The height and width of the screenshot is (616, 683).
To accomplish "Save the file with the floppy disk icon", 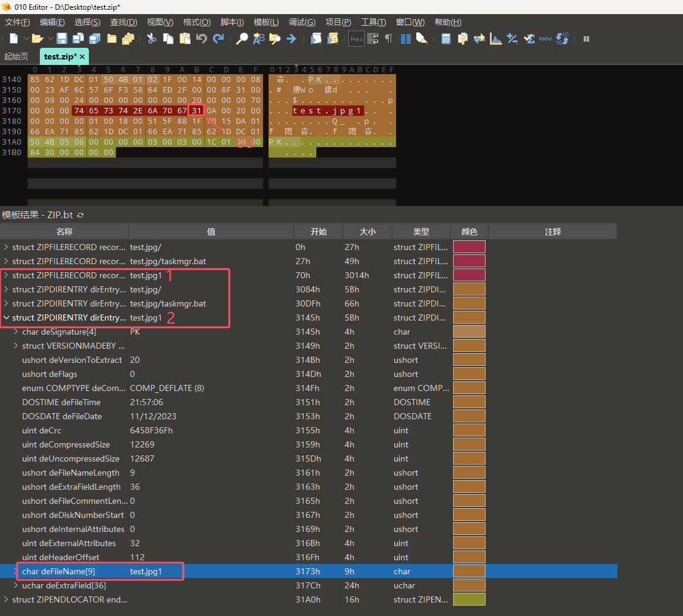I will (62, 39).
